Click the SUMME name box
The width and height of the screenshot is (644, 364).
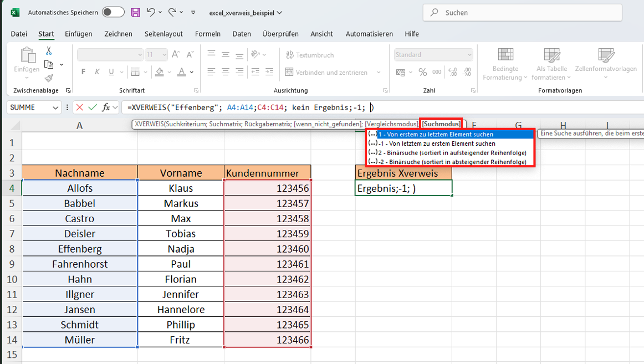(34, 107)
